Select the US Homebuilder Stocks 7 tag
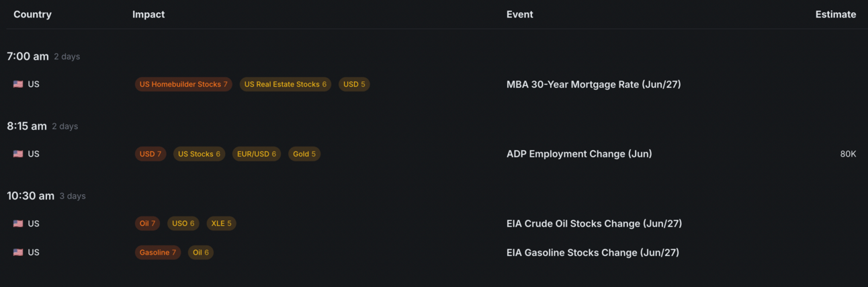868x287 pixels. (183, 85)
